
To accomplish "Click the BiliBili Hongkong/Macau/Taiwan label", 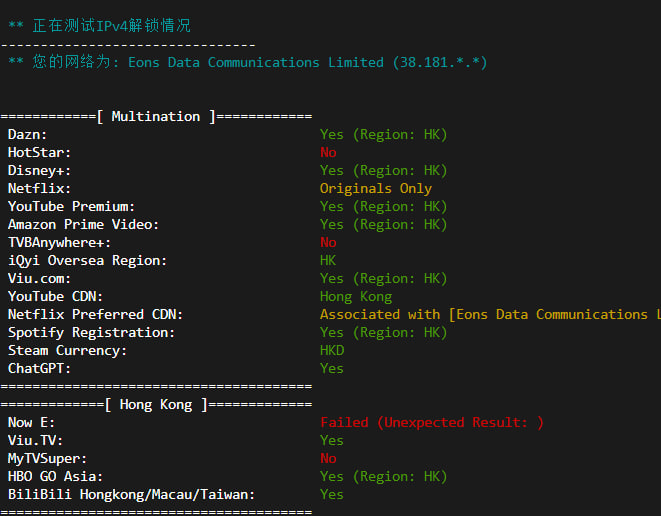I will click(x=132, y=495).
